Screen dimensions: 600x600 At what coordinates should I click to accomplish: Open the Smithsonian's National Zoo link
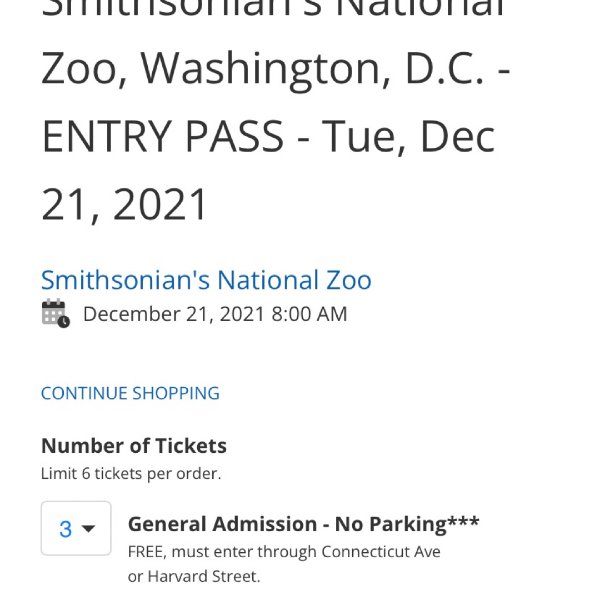pyautogui.click(x=206, y=280)
